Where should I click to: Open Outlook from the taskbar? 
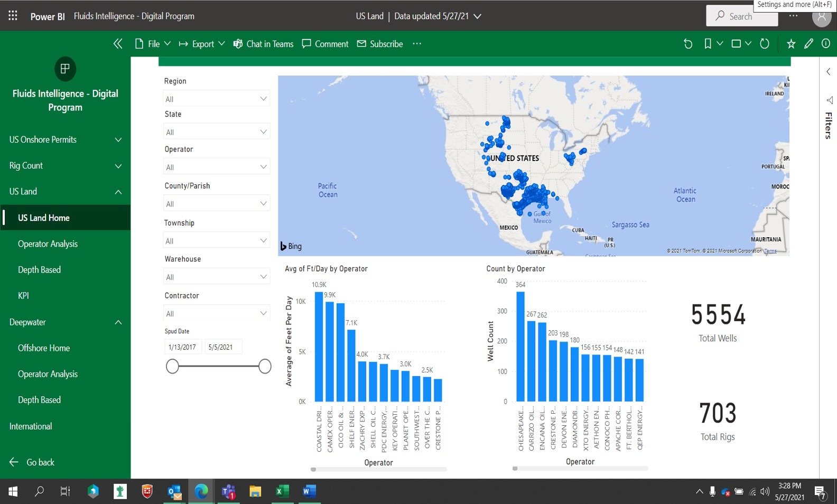pyautogui.click(x=174, y=492)
